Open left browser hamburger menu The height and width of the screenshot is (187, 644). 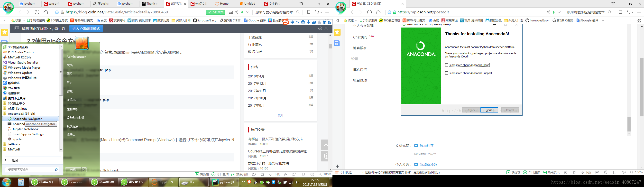click(x=327, y=12)
